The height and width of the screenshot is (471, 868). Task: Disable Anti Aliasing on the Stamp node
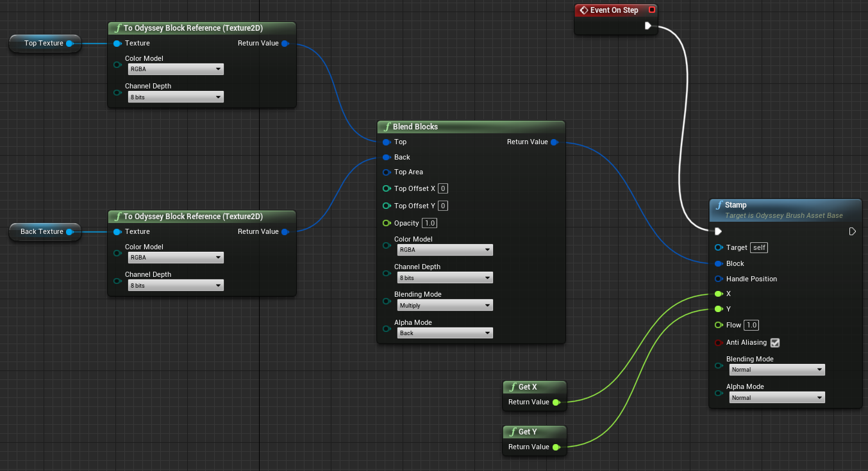774,342
